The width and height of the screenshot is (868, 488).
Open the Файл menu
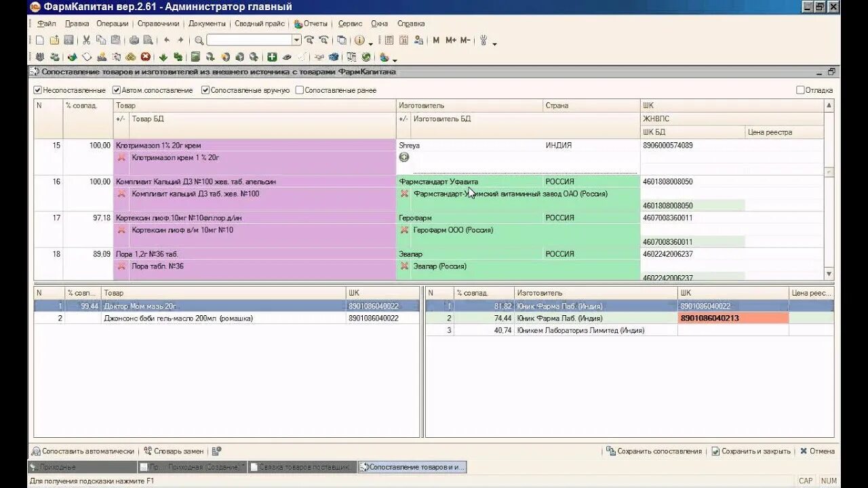[x=47, y=24]
